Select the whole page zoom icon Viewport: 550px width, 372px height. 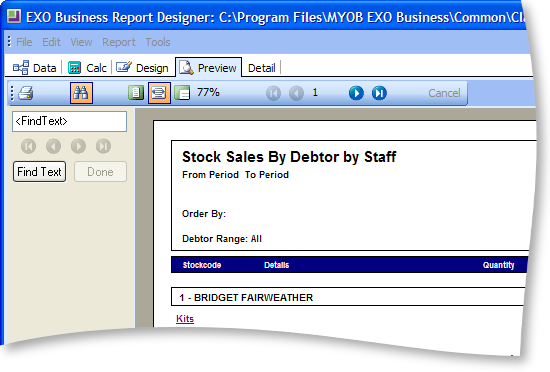[x=135, y=93]
